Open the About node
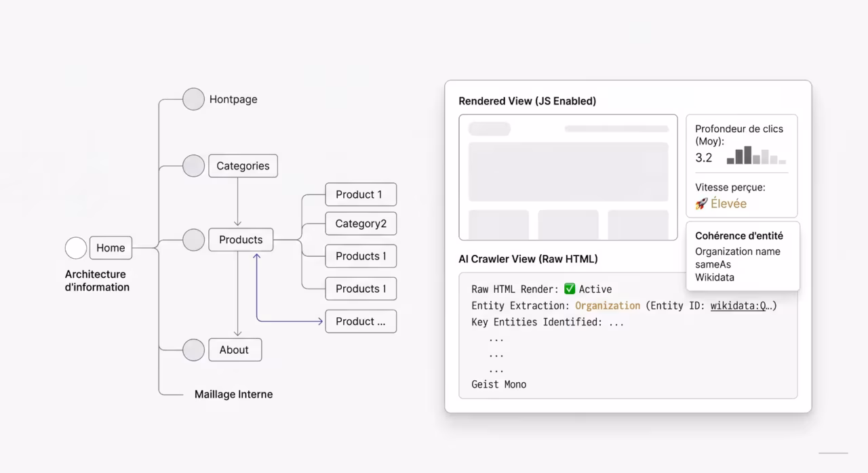The height and width of the screenshot is (473, 868). pos(234,350)
